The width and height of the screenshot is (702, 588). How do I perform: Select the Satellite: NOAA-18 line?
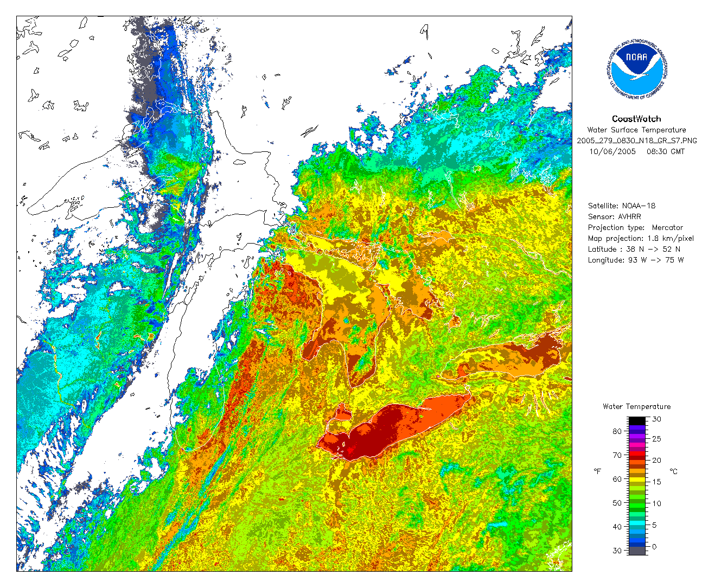(x=622, y=206)
